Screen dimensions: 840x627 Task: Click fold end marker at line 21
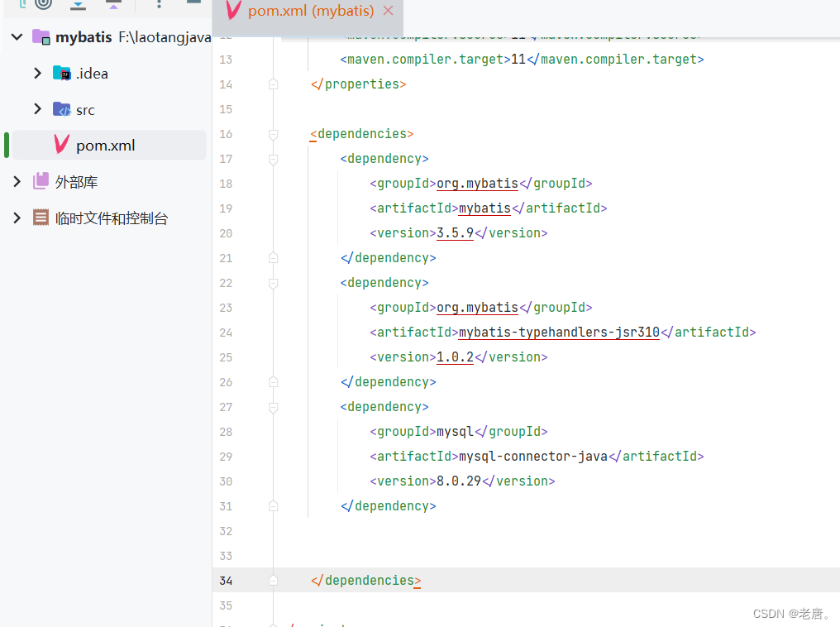pyautogui.click(x=273, y=258)
